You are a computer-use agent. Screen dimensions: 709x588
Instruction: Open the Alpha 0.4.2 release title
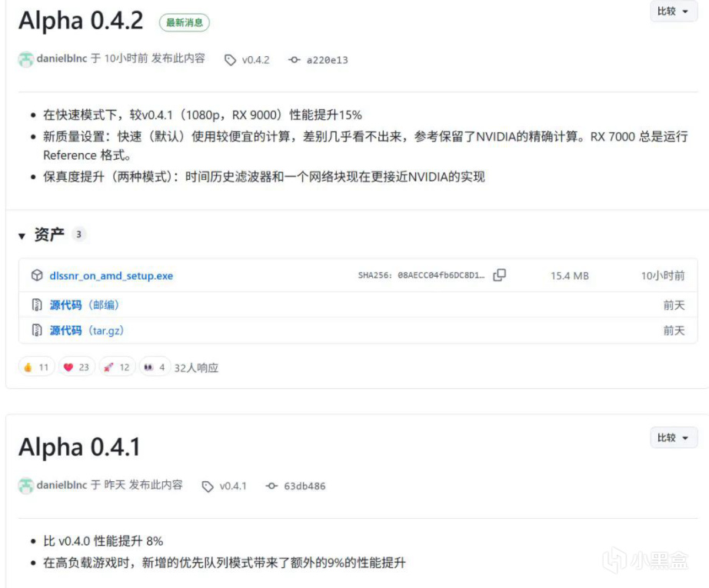(81, 21)
